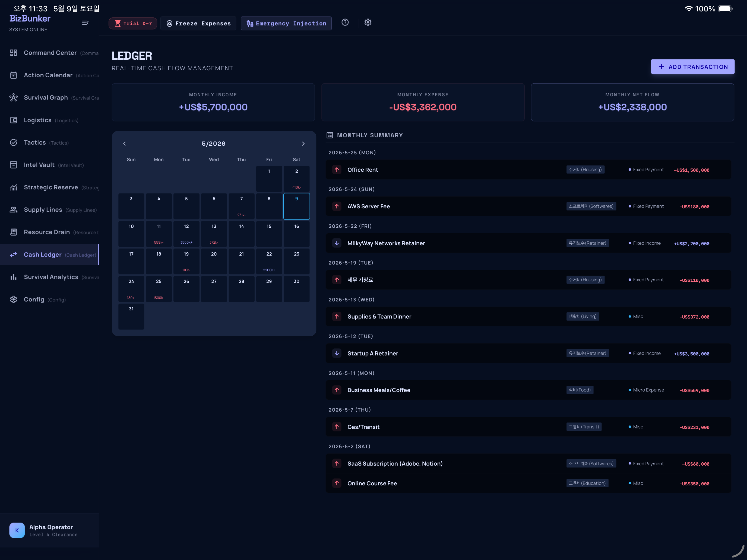Open Survival Graph section
Screen dimensions: 747x560
(50, 98)
